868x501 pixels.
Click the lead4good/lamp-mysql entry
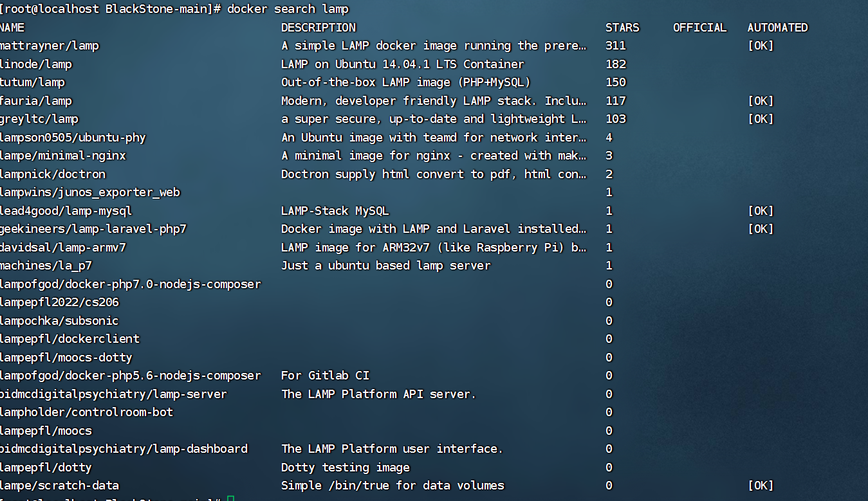click(66, 211)
